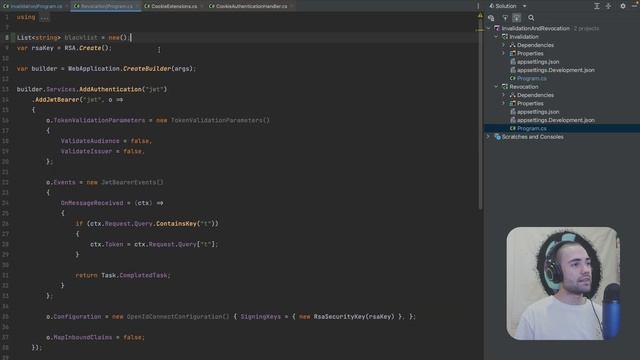
Task: Click the Scratches and Consoles icon
Action: [x=497, y=137]
